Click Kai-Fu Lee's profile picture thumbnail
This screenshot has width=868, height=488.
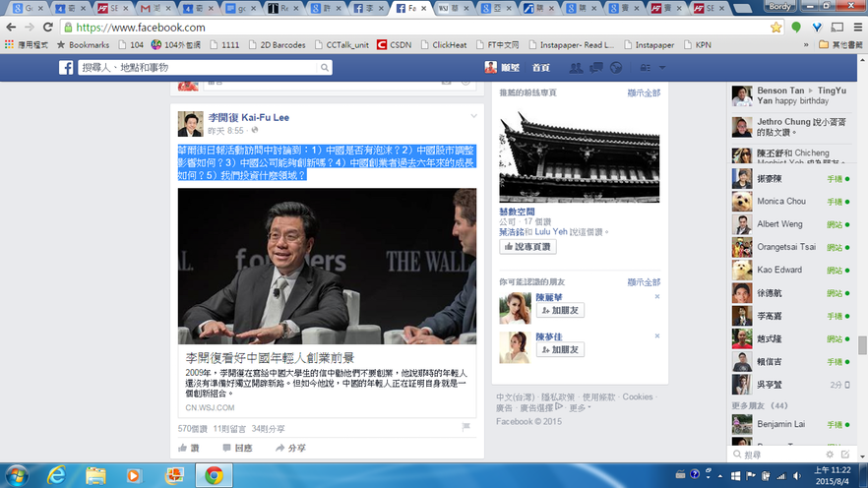(191, 124)
